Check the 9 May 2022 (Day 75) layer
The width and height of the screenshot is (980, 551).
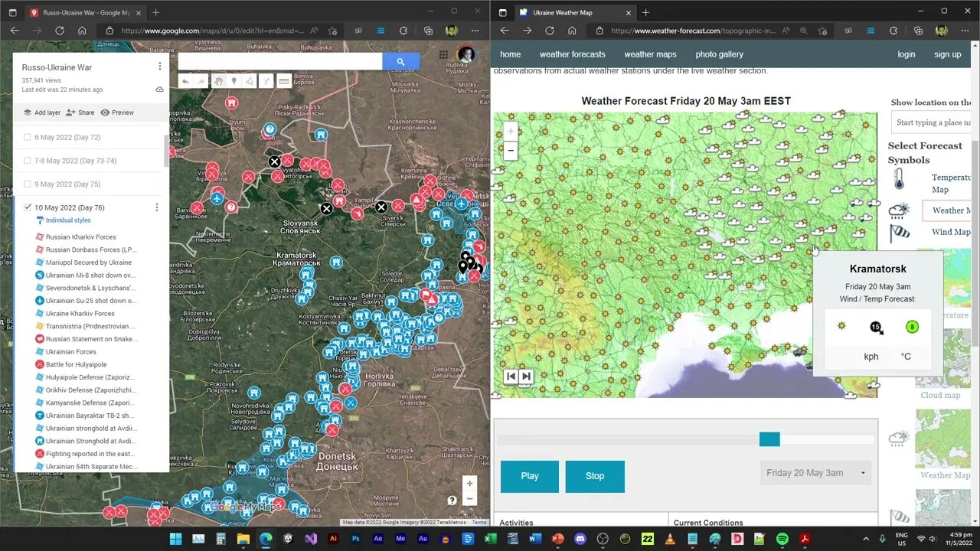(28, 184)
